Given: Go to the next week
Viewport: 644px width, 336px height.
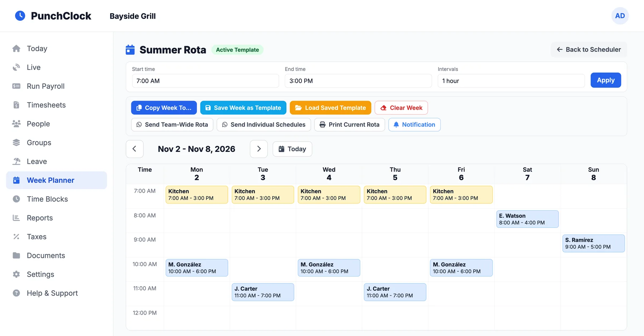Looking at the screenshot, I should click(259, 149).
